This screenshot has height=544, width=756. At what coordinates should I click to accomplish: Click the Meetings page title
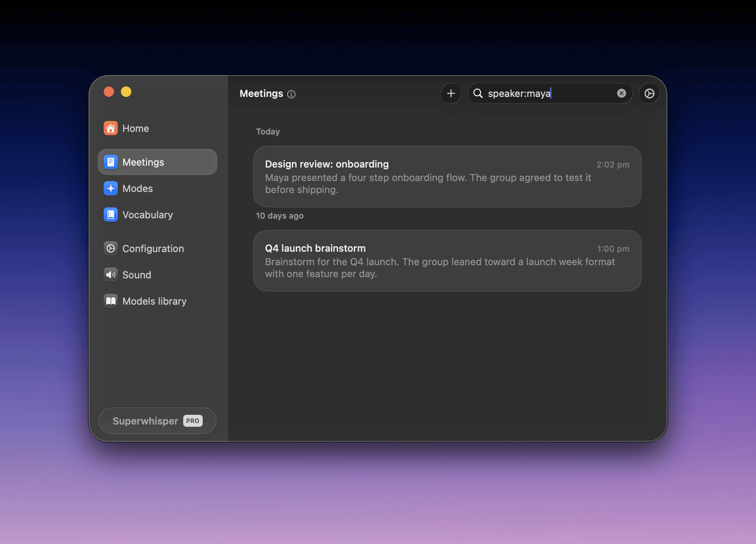click(x=261, y=94)
